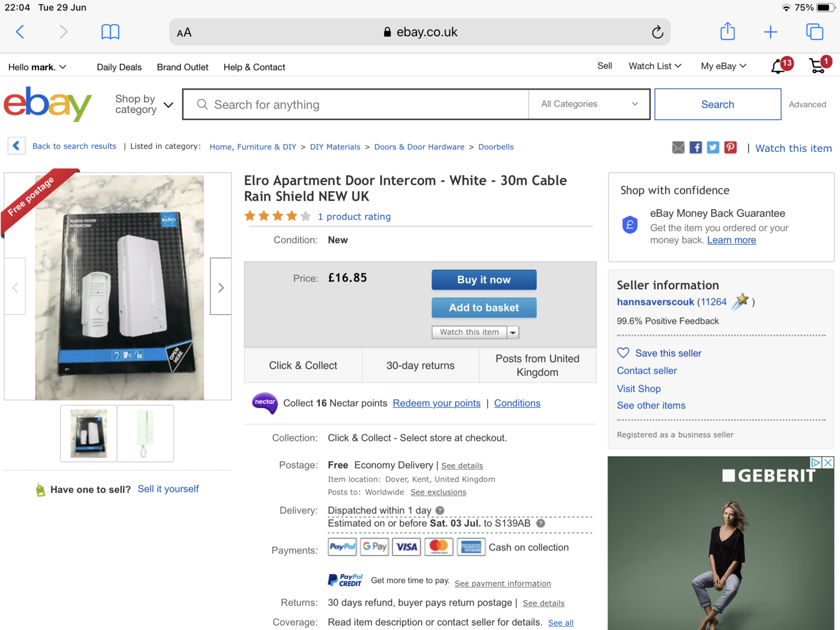Open the Watch this item dropdown arrow
The width and height of the screenshot is (840, 630).
pos(513,332)
